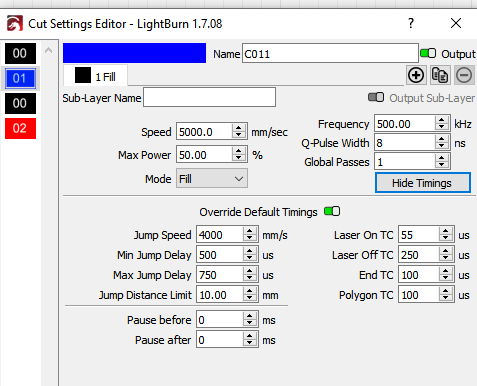
Task: Hide Timings section with the button
Action: (423, 183)
